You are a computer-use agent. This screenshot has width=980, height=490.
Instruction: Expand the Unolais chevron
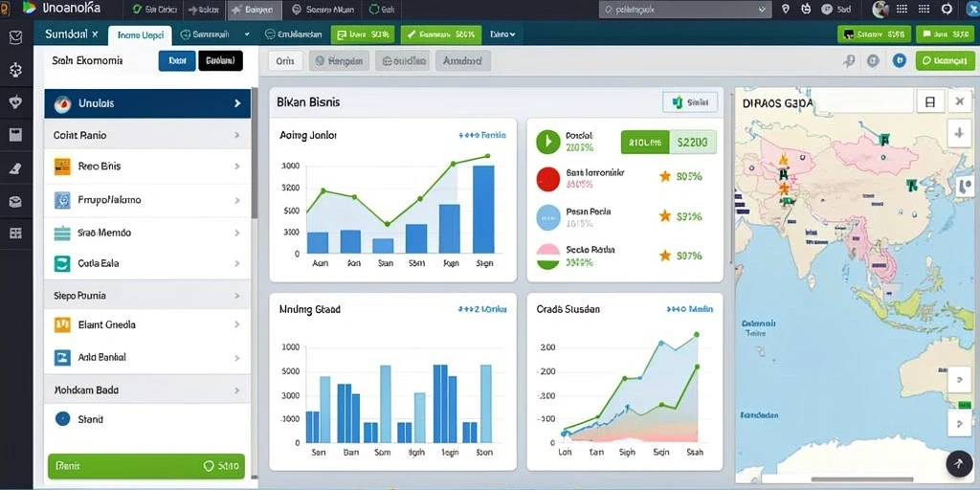[x=237, y=103]
